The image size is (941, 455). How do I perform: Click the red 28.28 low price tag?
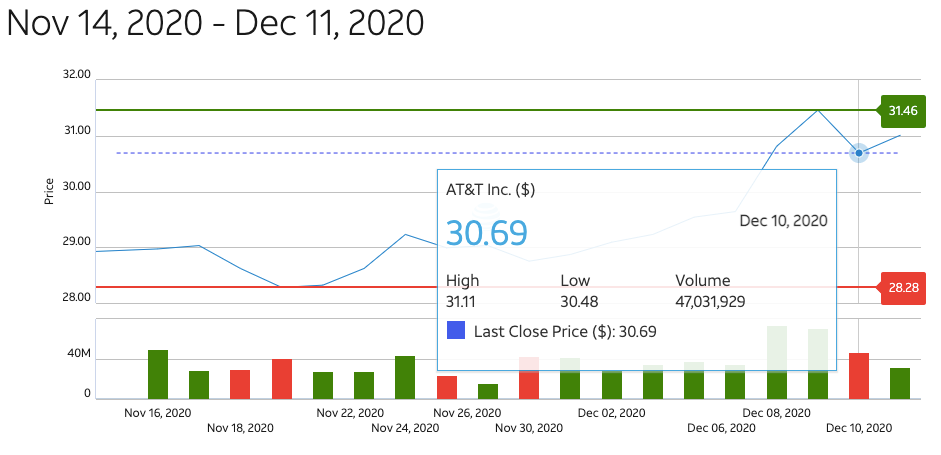(901, 287)
